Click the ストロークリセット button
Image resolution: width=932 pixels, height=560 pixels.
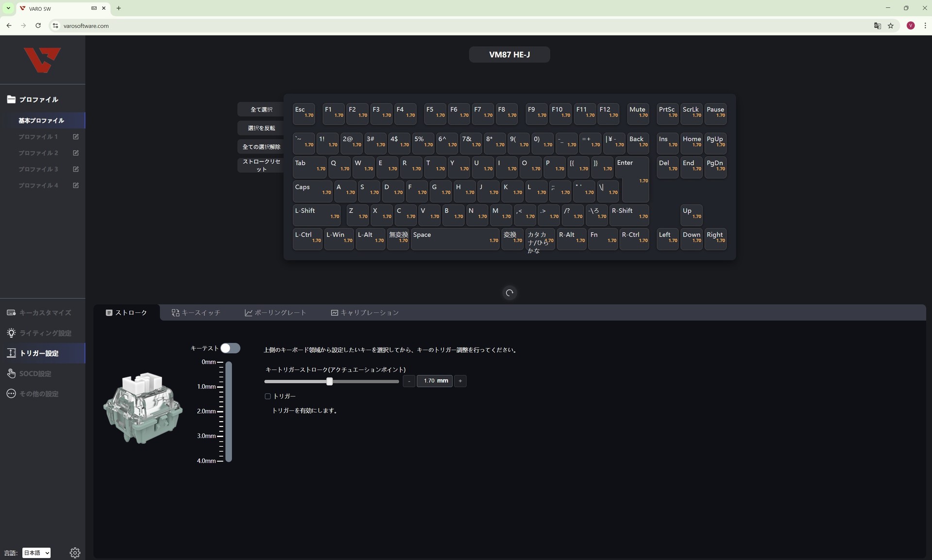pyautogui.click(x=261, y=166)
